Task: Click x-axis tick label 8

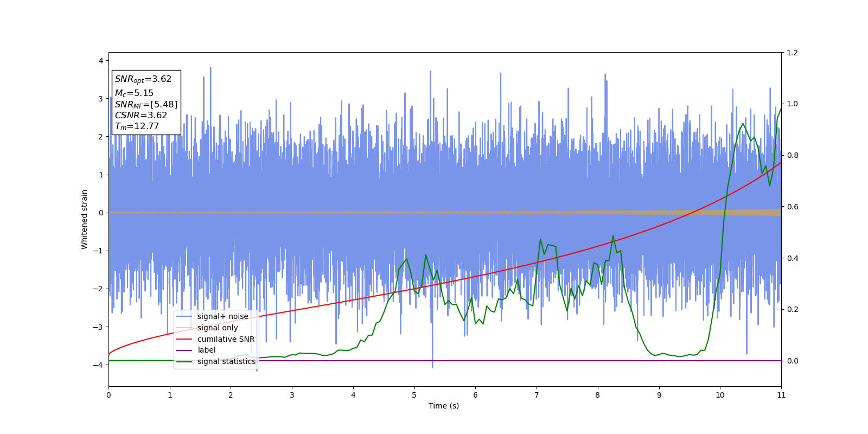Action: point(598,395)
